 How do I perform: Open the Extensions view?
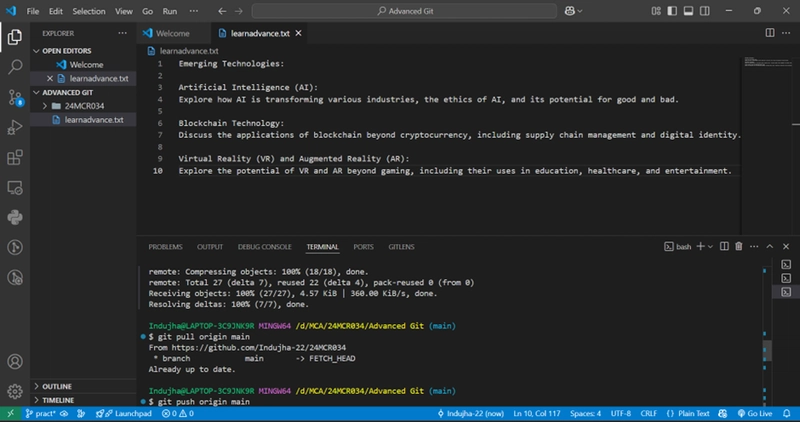tap(15, 157)
